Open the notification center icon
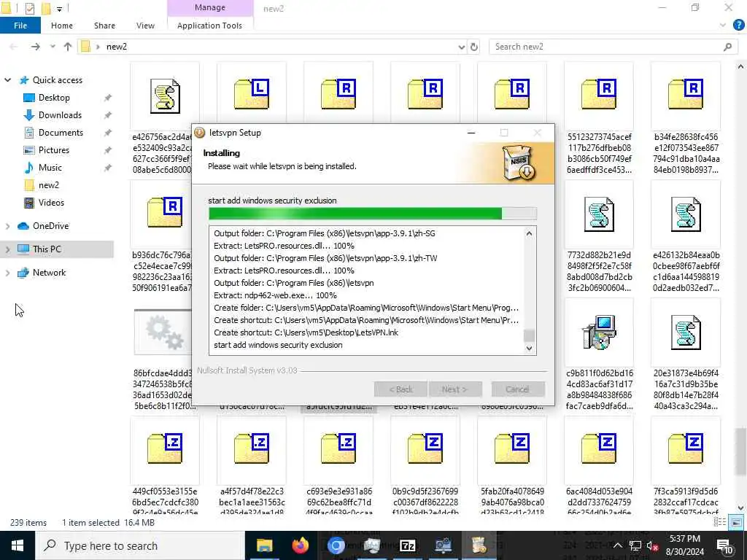Image resolution: width=747 pixels, height=560 pixels. tap(724, 546)
